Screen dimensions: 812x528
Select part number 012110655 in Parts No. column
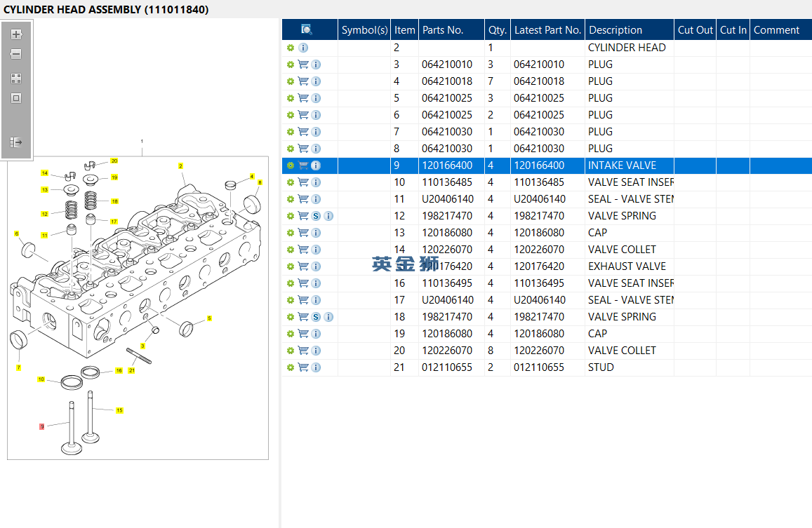click(x=447, y=367)
